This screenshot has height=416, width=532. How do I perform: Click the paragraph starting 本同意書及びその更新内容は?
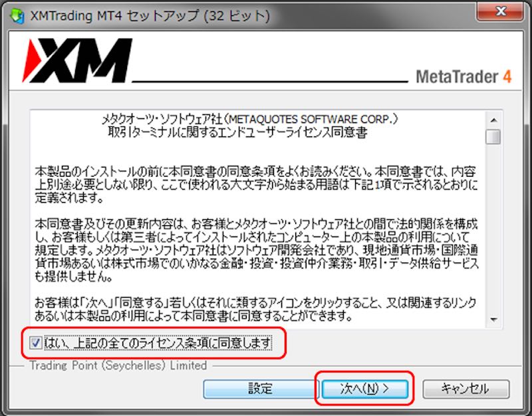point(257,251)
